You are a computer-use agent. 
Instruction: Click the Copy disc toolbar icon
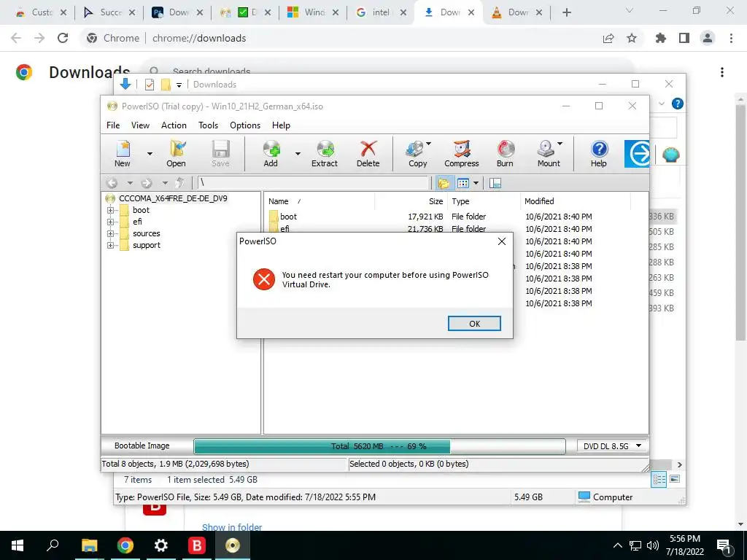(416, 153)
